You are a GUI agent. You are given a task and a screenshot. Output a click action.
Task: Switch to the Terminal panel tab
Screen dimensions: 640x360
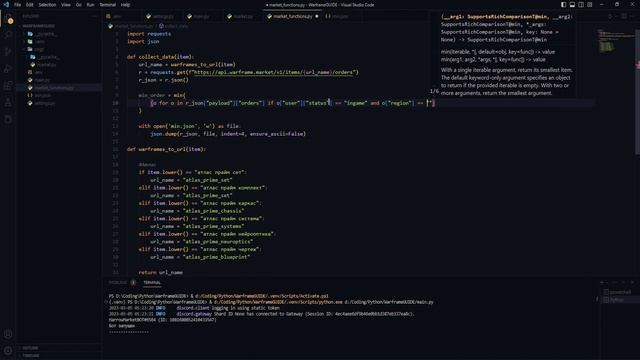(x=152, y=282)
